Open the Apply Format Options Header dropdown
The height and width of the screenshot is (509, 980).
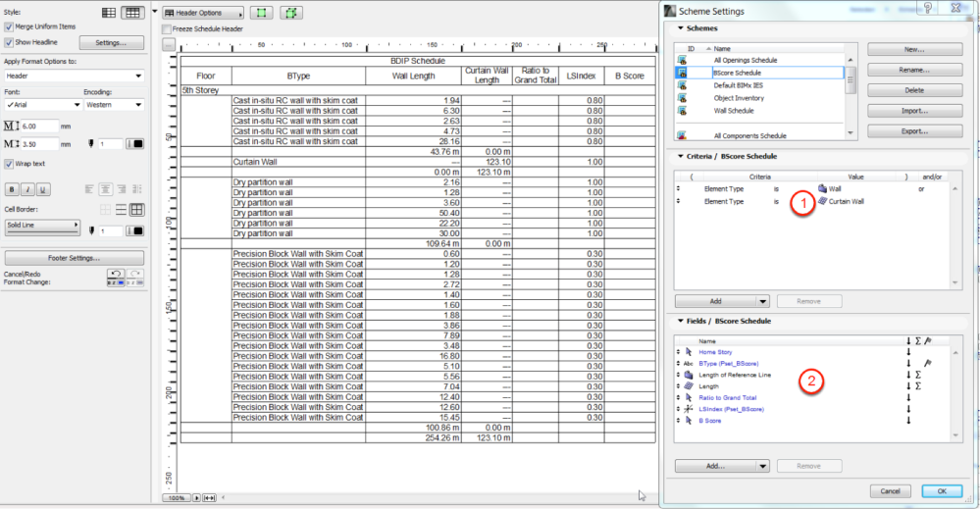pyautogui.click(x=74, y=75)
